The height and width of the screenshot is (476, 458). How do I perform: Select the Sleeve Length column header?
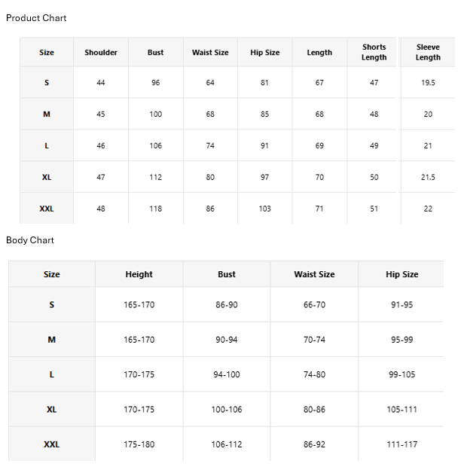click(x=428, y=52)
